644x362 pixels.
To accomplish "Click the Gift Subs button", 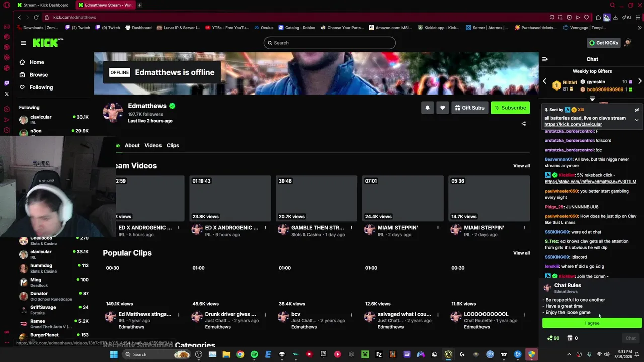I will pos(469,108).
